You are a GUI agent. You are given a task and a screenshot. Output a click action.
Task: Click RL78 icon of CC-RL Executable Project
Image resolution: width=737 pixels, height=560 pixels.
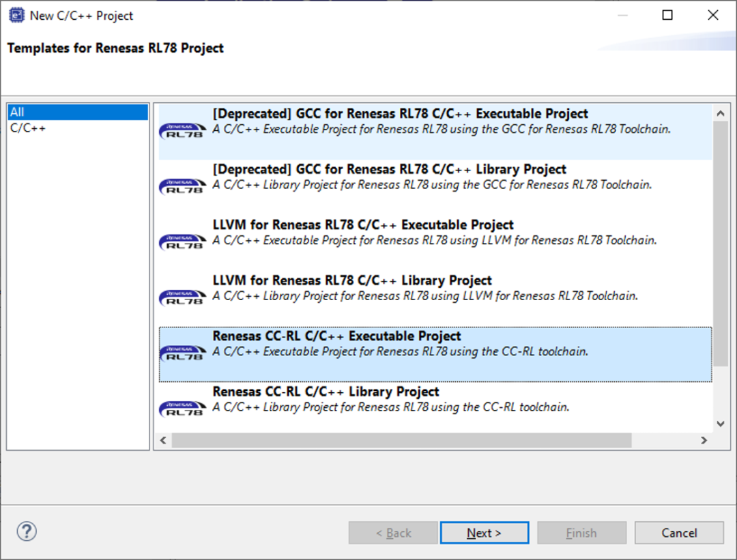pos(183,353)
